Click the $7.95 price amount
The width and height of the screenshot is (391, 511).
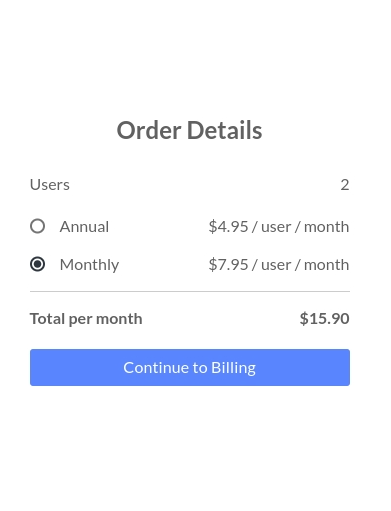click(228, 265)
